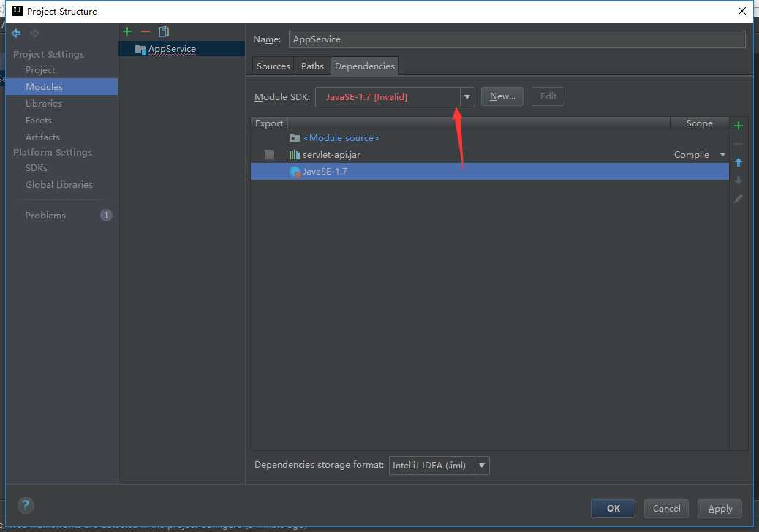Select the Dependencies tab
759x532 pixels.
coord(364,66)
